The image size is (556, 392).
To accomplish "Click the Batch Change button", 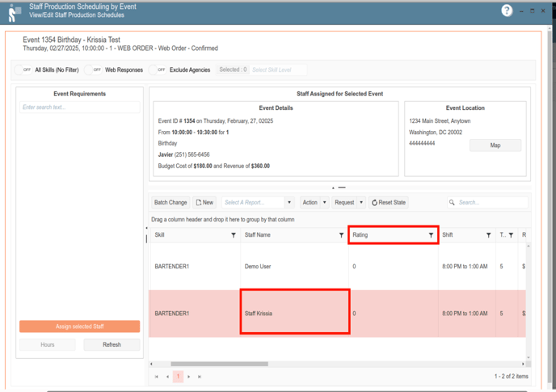I will (171, 203).
